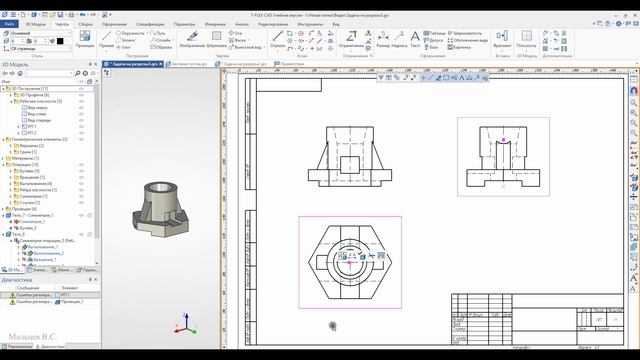Viewport: 640px width, 360px height.
Task: Insert a Таблица table
Action: [434, 33]
